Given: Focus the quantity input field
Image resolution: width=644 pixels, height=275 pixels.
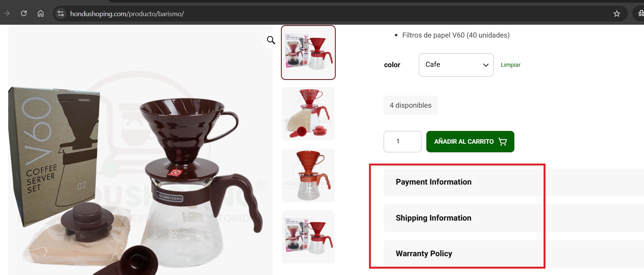Looking at the screenshot, I should (402, 141).
